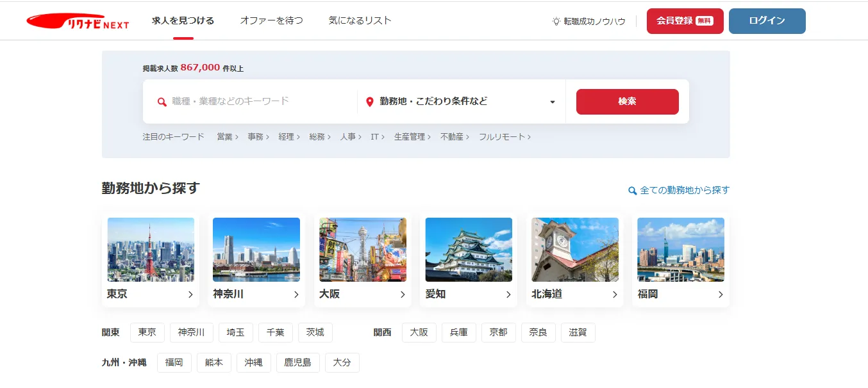
Task: Click the Fukuoka skyline thumbnail image
Action: [x=681, y=250]
